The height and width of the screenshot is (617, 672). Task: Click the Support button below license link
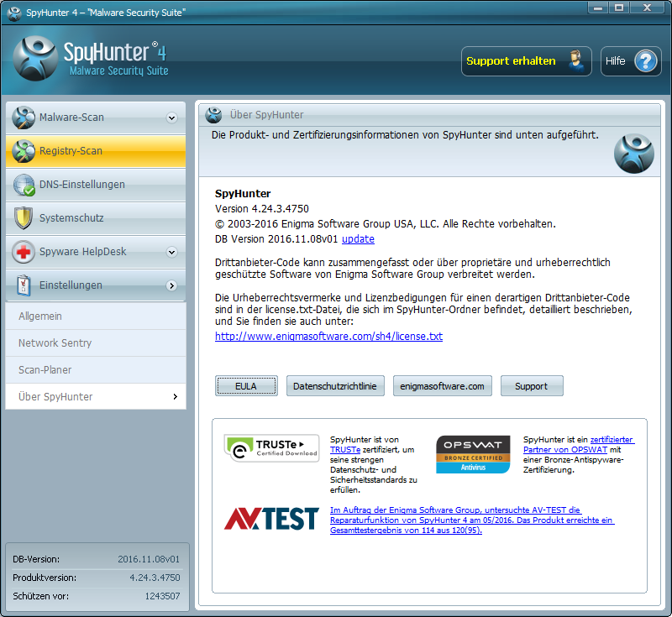532,386
